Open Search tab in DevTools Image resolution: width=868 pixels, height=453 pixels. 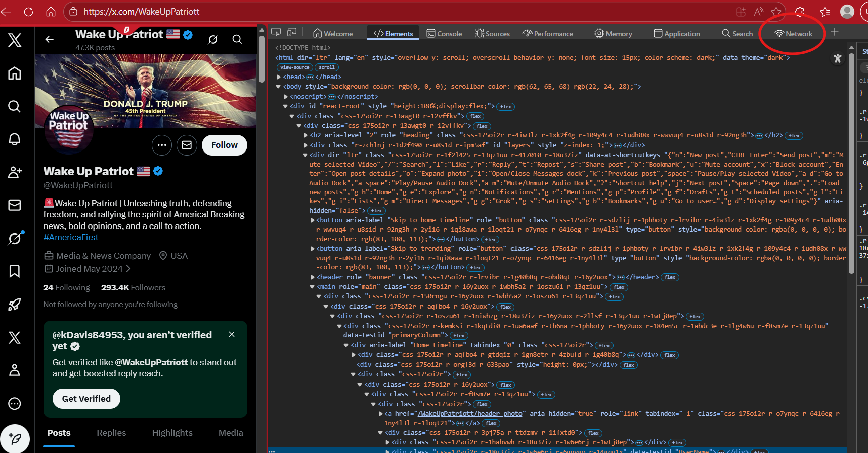point(737,33)
